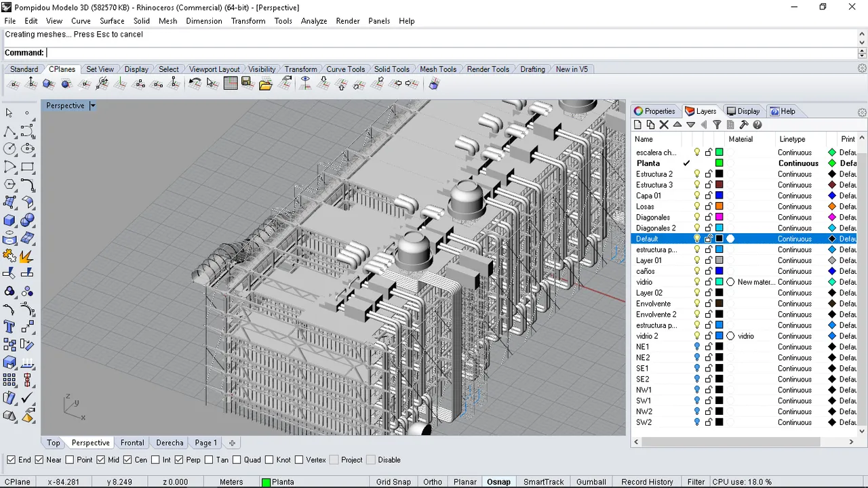Image resolution: width=868 pixels, height=488 pixels.
Task: Click Set CPlane to Object cube icon
Action: coord(49,83)
